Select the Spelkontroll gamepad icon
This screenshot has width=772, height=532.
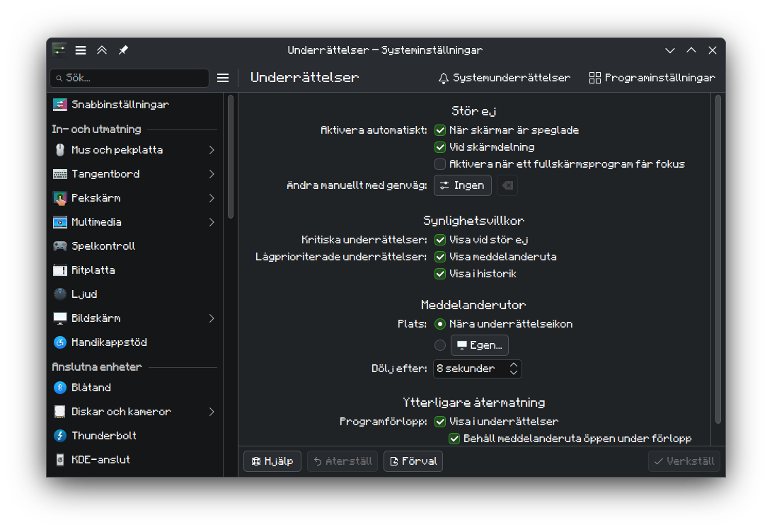point(60,246)
